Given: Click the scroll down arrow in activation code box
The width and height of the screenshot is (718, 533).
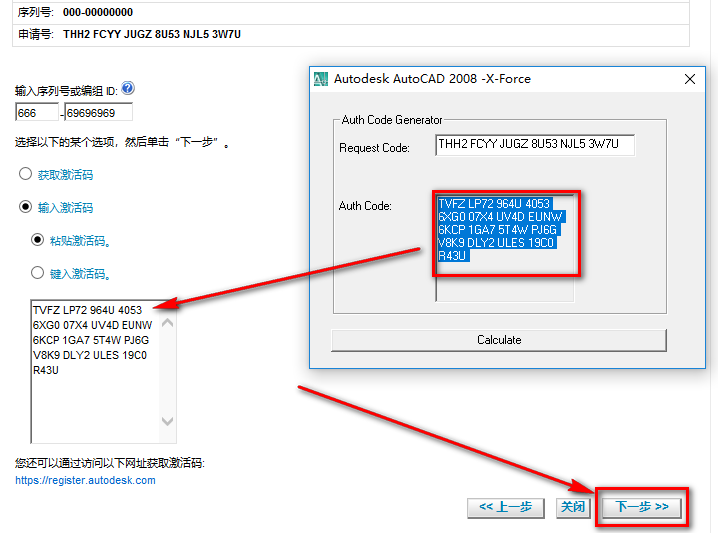Looking at the screenshot, I should click(x=167, y=422).
